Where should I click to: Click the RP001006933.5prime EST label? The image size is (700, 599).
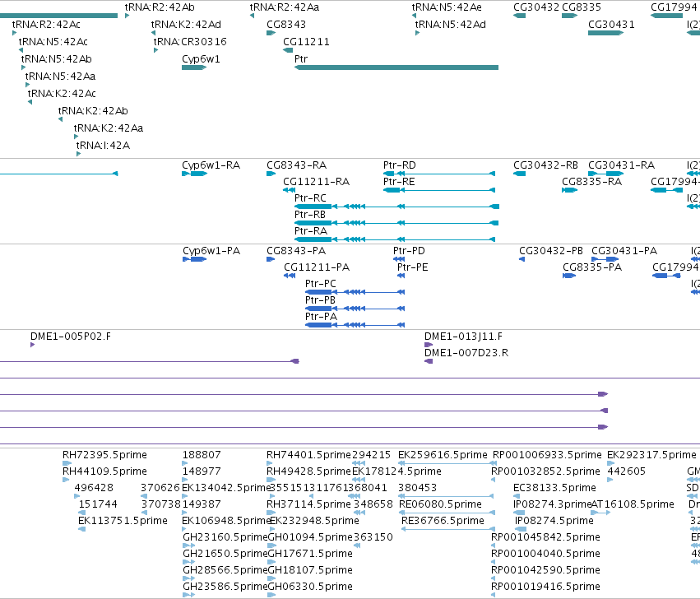coord(547,455)
